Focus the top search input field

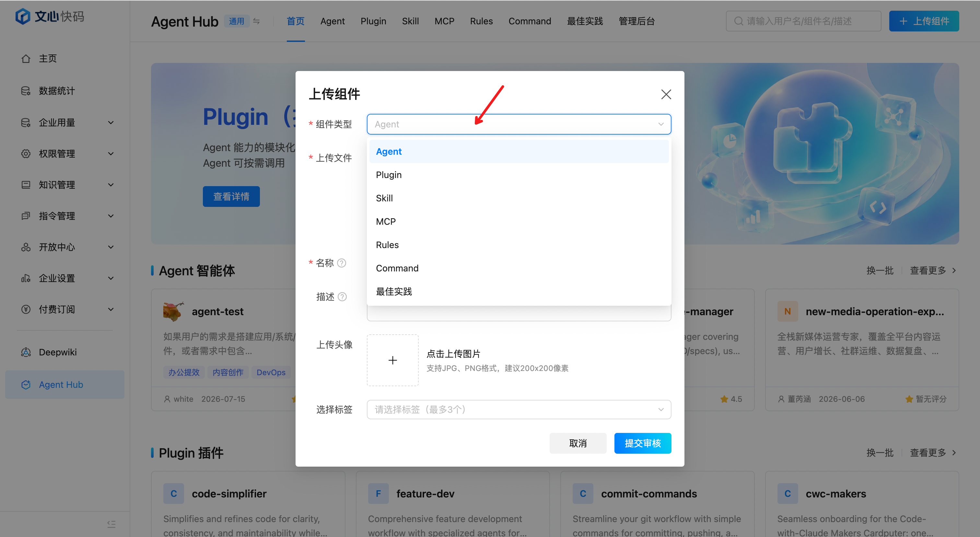[x=803, y=21]
